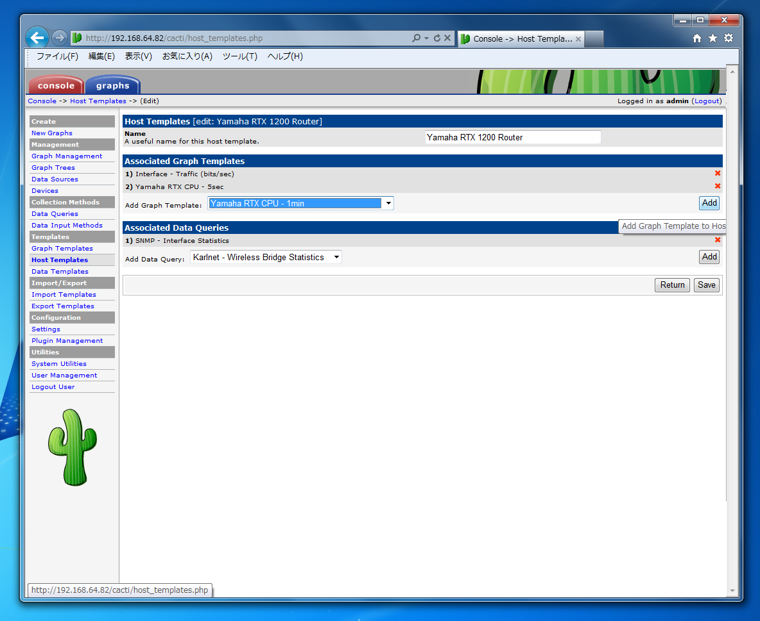
Task: Open Data Input Methods in sidebar
Action: click(x=67, y=225)
